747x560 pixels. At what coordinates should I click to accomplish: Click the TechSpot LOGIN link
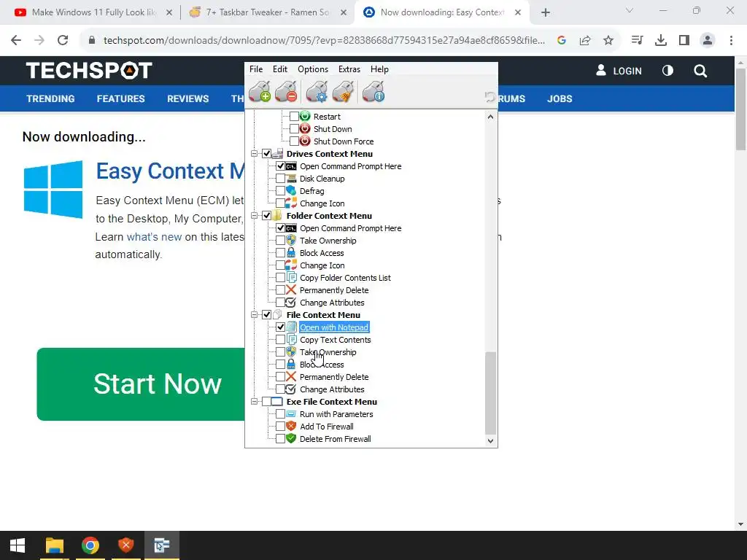click(619, 71)
